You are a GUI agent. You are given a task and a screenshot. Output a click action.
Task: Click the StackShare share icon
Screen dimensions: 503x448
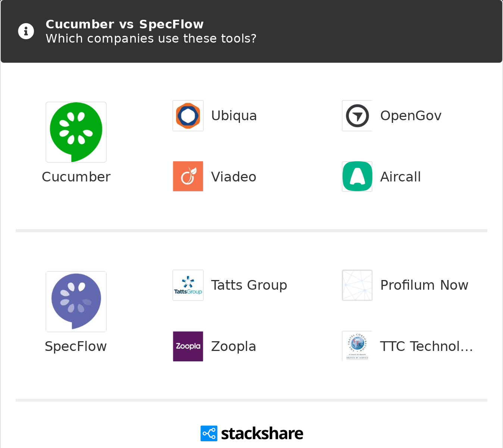click(209, 433)
